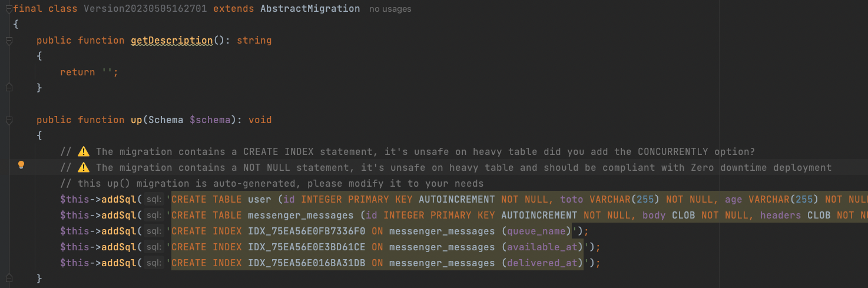Screen dimensions: 868x288
Task: Click the getDescription method name
Action: [171, 41]
